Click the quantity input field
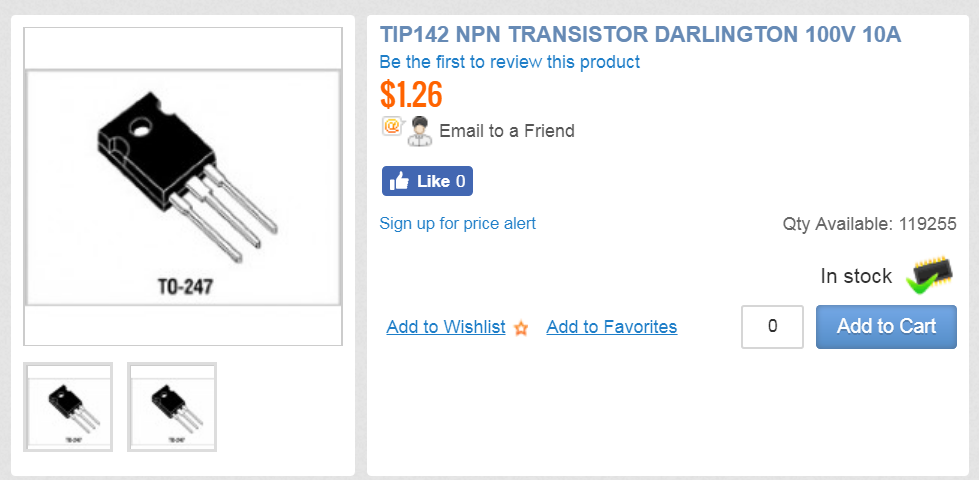 pyautogui.click(x=772, y=327)
